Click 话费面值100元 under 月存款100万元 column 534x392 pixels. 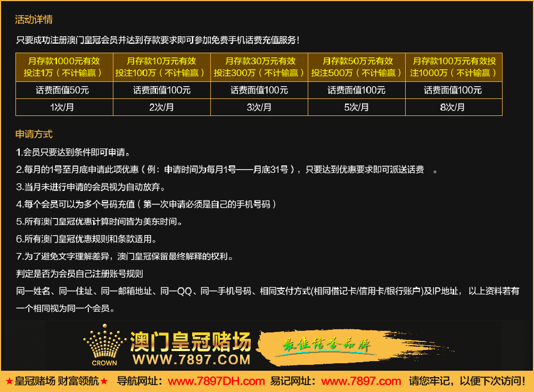click(454, 90)
